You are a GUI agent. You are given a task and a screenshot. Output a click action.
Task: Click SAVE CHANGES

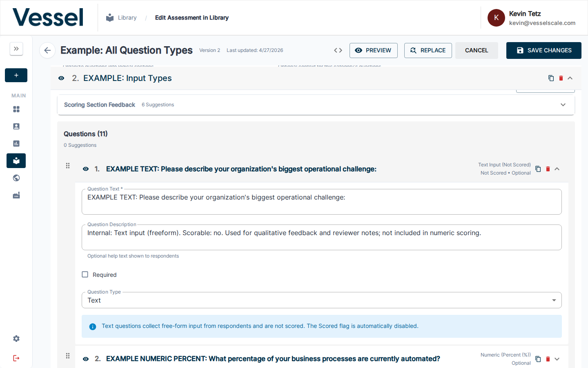544,50
